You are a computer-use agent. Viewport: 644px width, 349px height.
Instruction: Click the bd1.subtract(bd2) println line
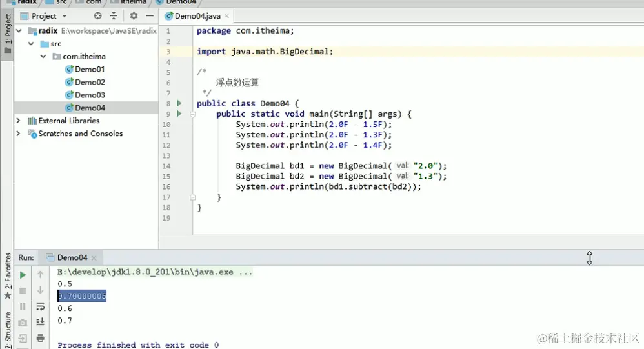328,187
